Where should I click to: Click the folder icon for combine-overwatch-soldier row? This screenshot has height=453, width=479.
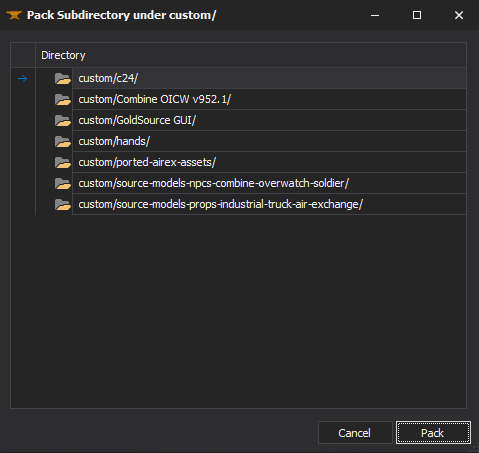tap(63, 184)
